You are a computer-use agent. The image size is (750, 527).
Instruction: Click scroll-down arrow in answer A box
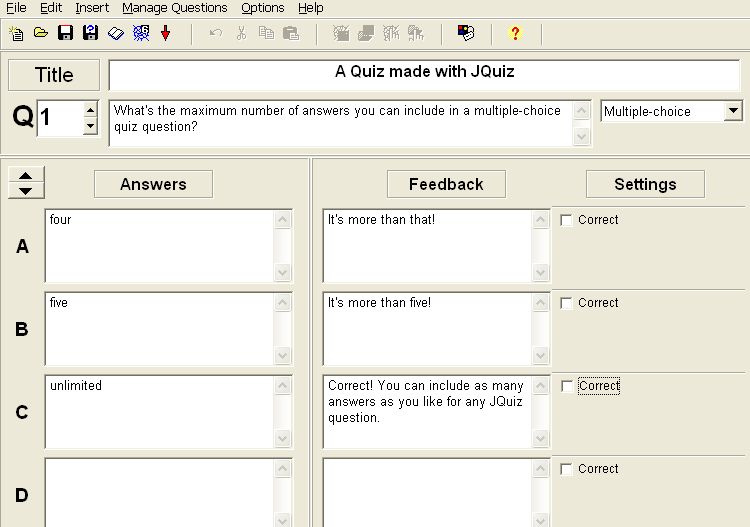point(283,273)
